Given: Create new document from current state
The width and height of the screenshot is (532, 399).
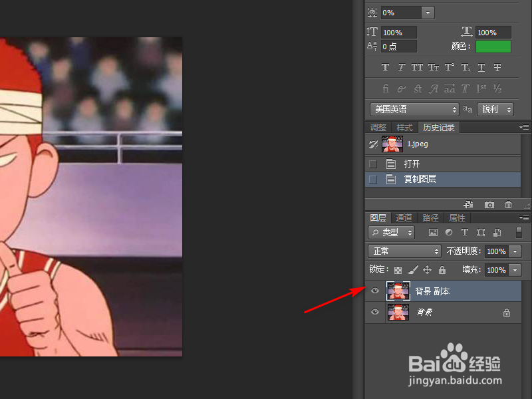Looking at the screenshot, I should coord(469,205).
